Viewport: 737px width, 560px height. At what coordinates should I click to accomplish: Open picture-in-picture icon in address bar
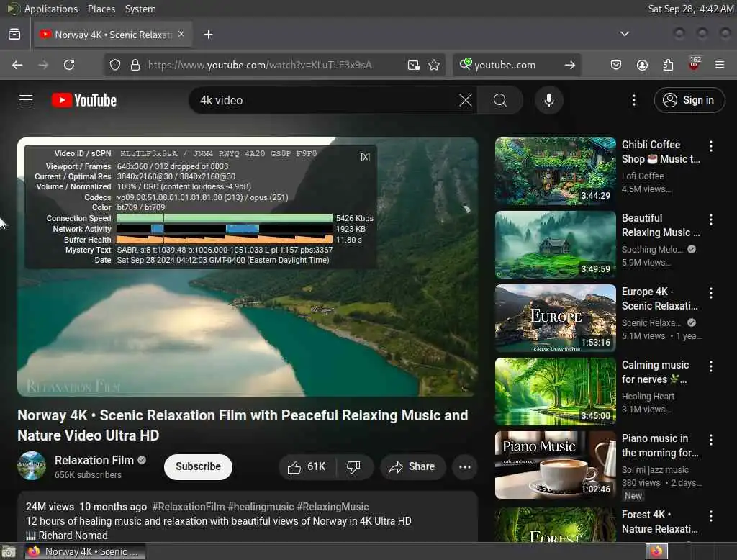coord(414,65)
